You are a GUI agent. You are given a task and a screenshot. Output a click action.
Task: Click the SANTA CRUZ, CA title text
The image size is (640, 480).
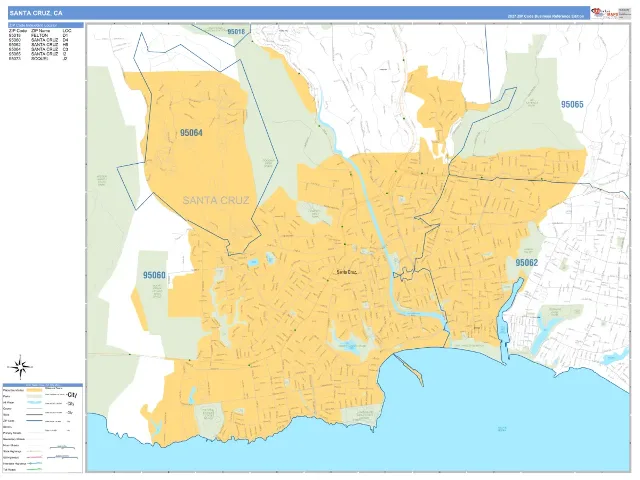coord(36,13)
